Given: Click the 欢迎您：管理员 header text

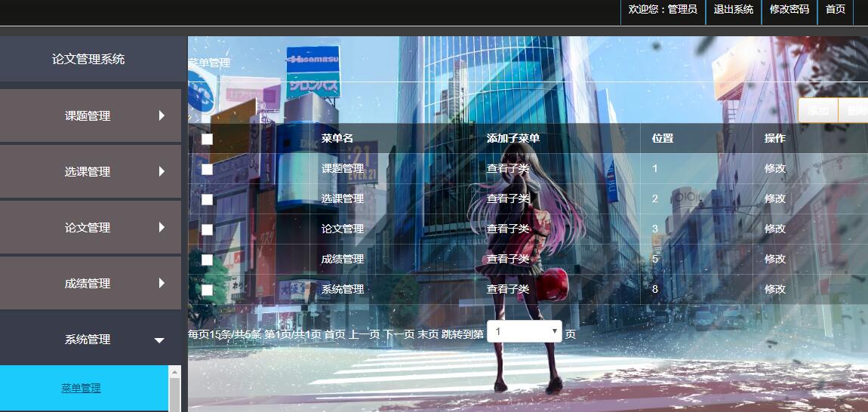Looking at the screenshot, I should [663, 9].
